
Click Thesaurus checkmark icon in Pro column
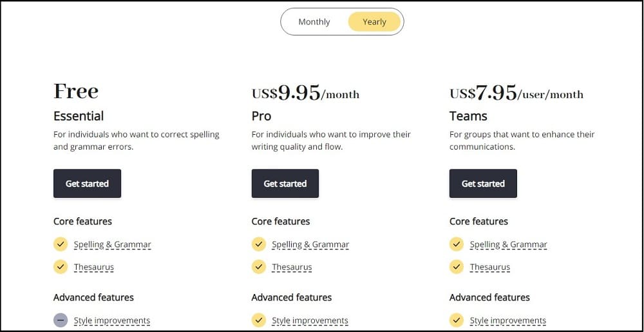tap(259, 267)
